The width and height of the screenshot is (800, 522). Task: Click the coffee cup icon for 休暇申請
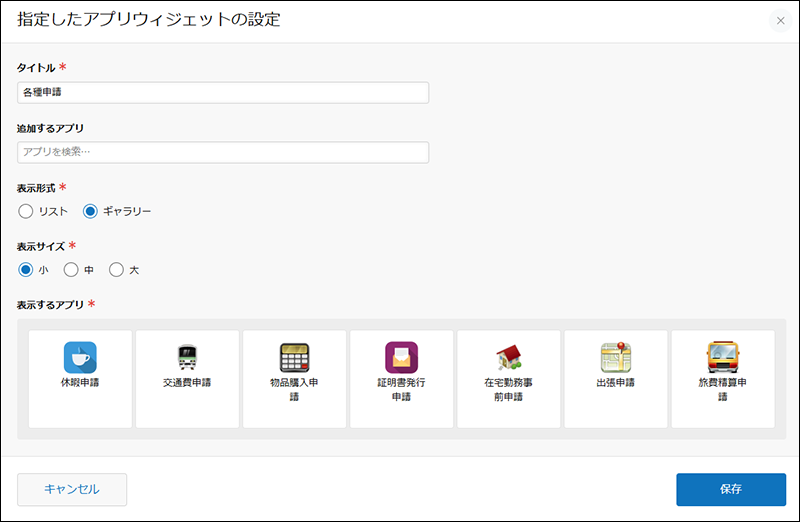(80, 357)
